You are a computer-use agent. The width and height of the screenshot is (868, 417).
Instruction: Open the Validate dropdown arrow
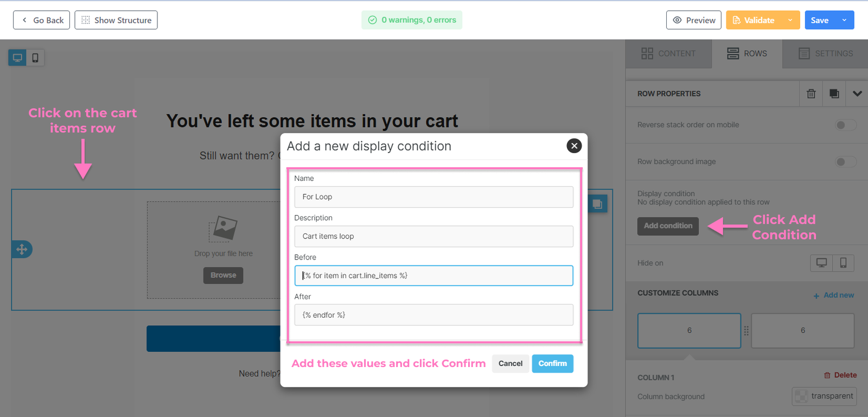point(790,20)
